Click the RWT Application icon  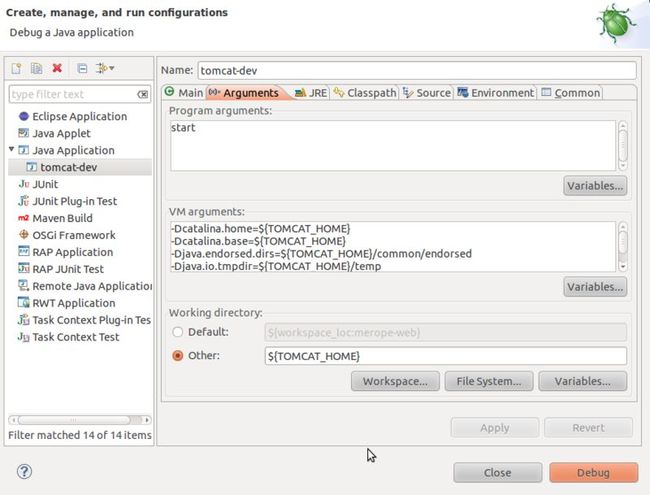coord(24,303)
